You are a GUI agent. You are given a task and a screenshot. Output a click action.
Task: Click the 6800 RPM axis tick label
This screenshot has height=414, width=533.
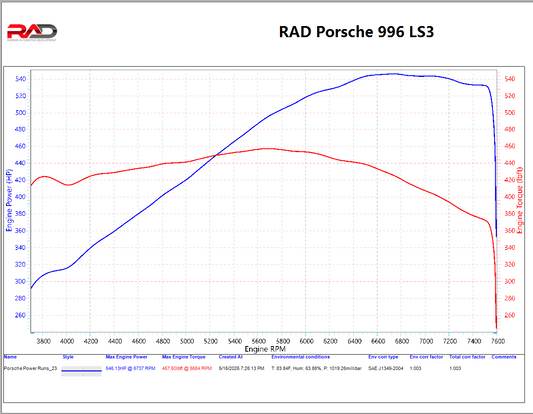point(402,341)
